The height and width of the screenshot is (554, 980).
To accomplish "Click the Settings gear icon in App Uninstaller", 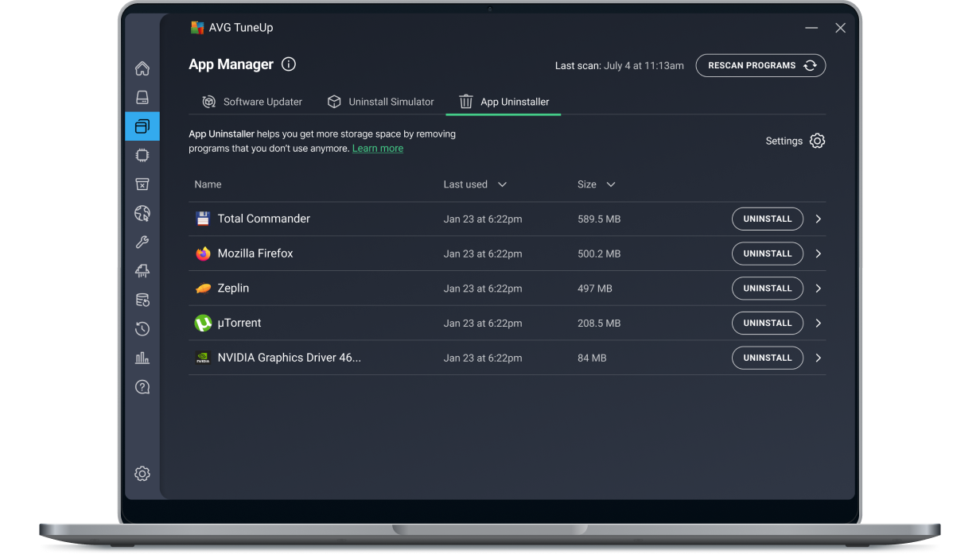I will (817, 141).
